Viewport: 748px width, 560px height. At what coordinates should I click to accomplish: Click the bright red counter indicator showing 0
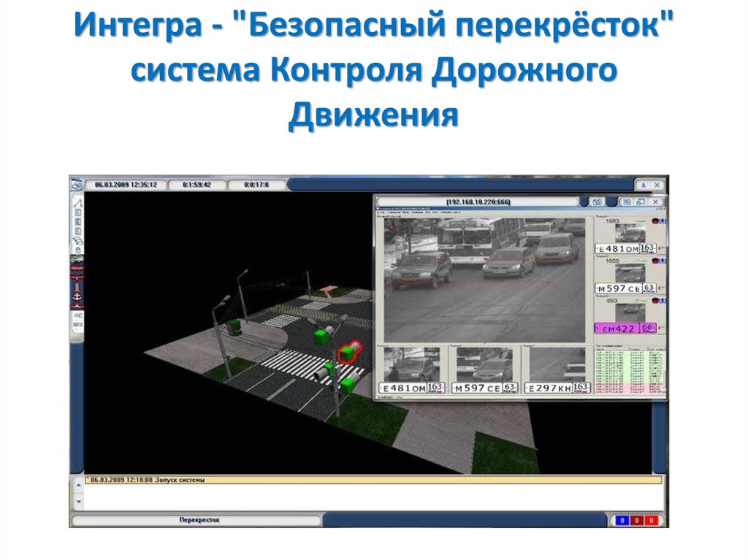652,521
